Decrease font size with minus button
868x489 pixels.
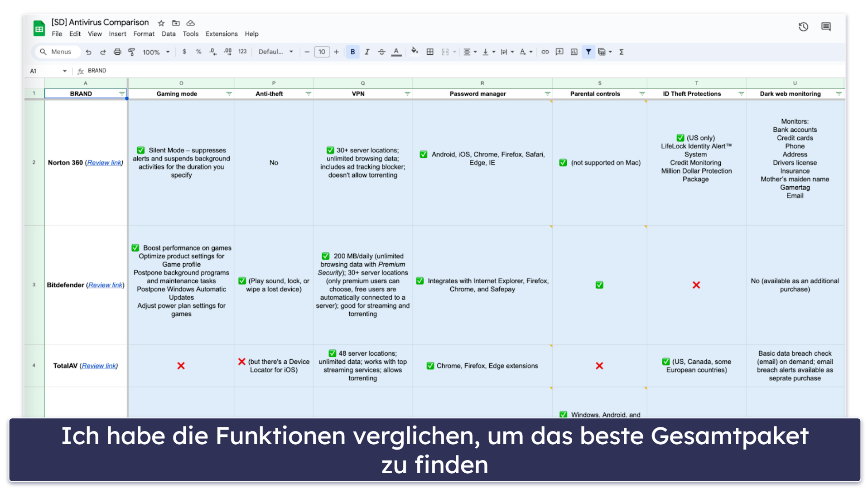[307, 52]
